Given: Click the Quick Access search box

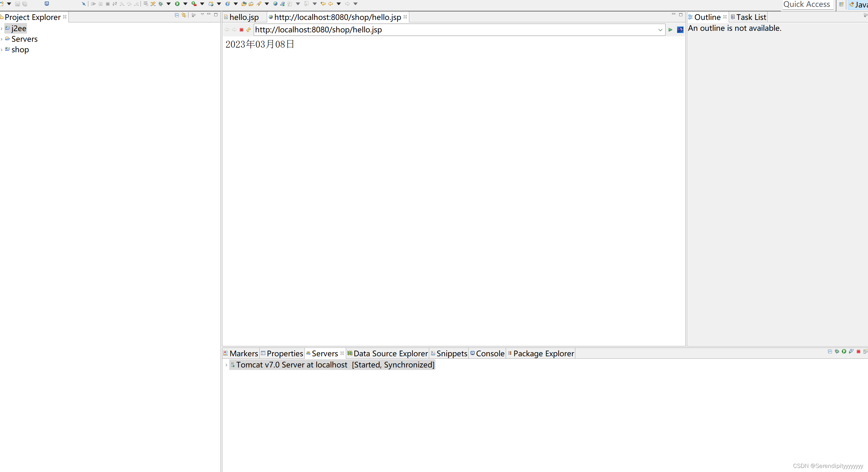Looking at the screenshot, I should [x=806, y=4].
